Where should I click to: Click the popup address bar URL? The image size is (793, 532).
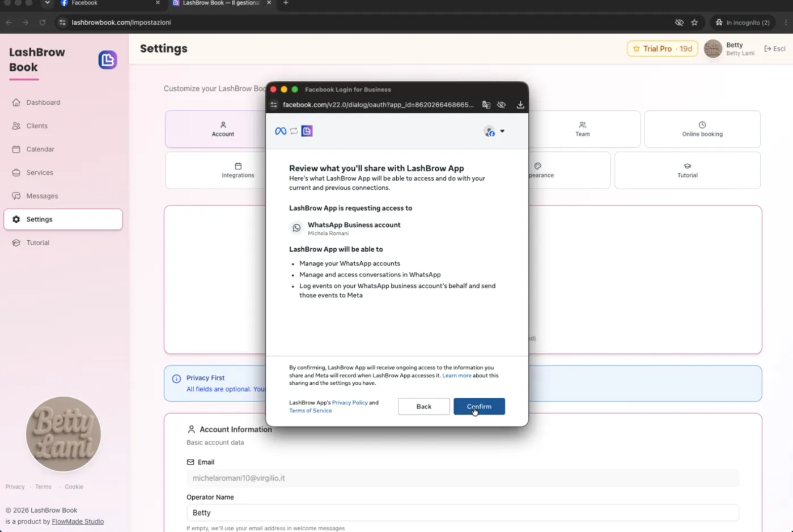tap(378, 105)
